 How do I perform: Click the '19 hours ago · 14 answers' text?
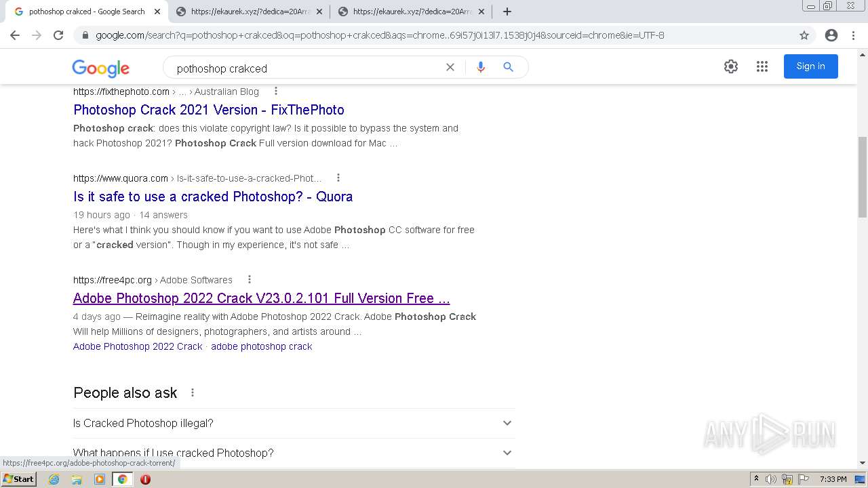tap(130, 215)
